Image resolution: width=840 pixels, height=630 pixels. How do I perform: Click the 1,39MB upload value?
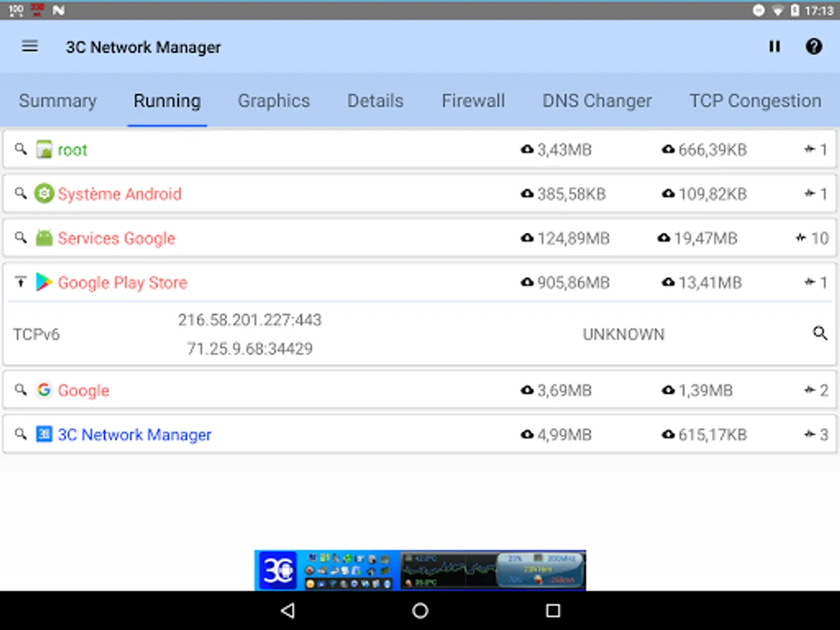(705, 390)
